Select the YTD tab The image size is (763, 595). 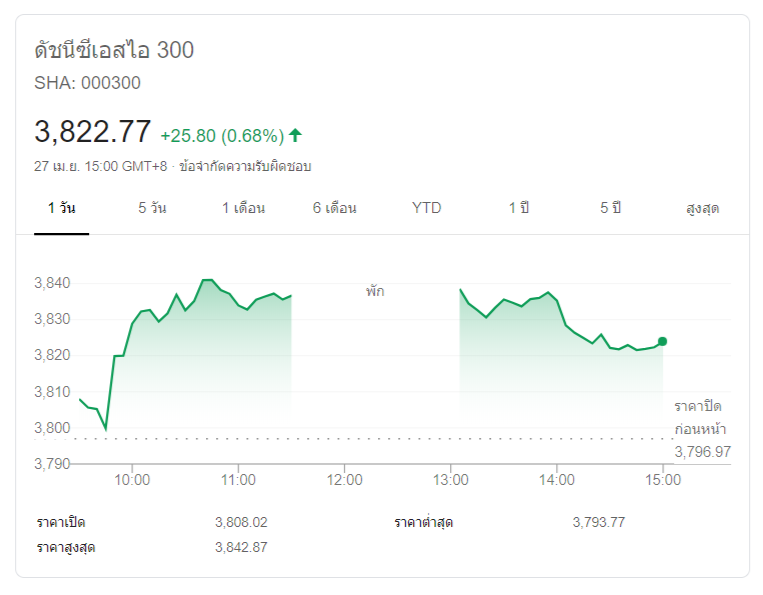click(426, 208)
